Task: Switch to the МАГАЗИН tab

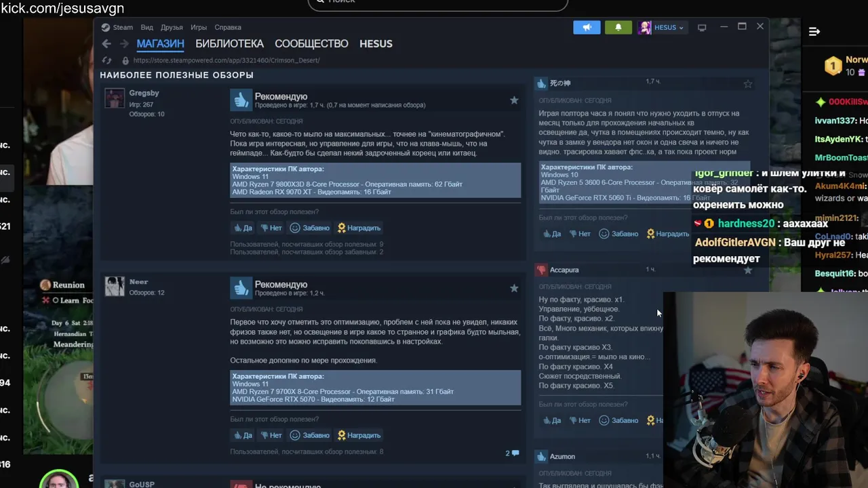Action: click(x=160, y=43)
